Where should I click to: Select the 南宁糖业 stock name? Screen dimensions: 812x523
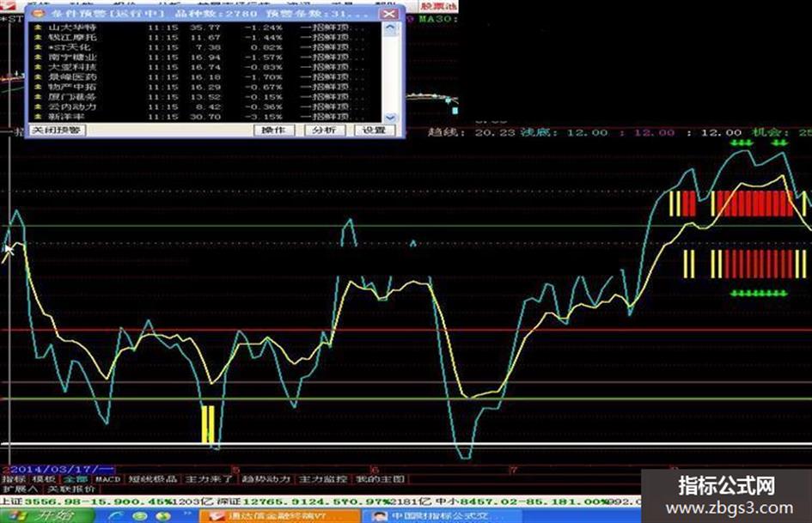pyautogui.click(x=72, y=57)
